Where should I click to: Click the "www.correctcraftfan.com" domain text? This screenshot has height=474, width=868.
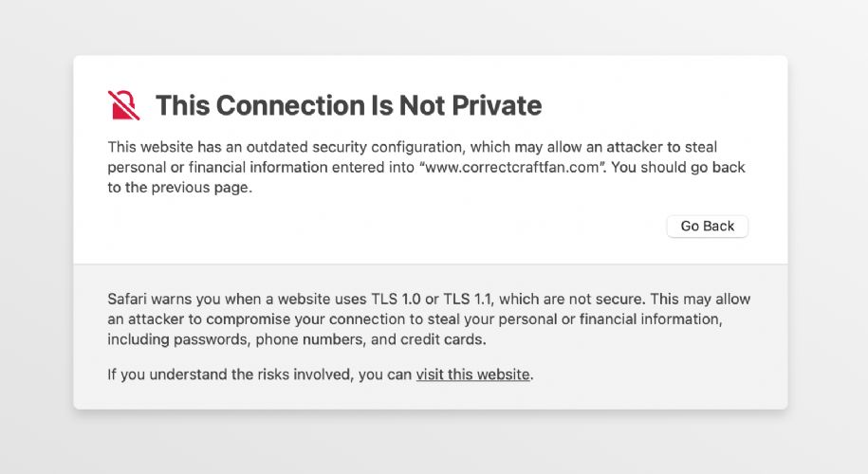point(512,167)
